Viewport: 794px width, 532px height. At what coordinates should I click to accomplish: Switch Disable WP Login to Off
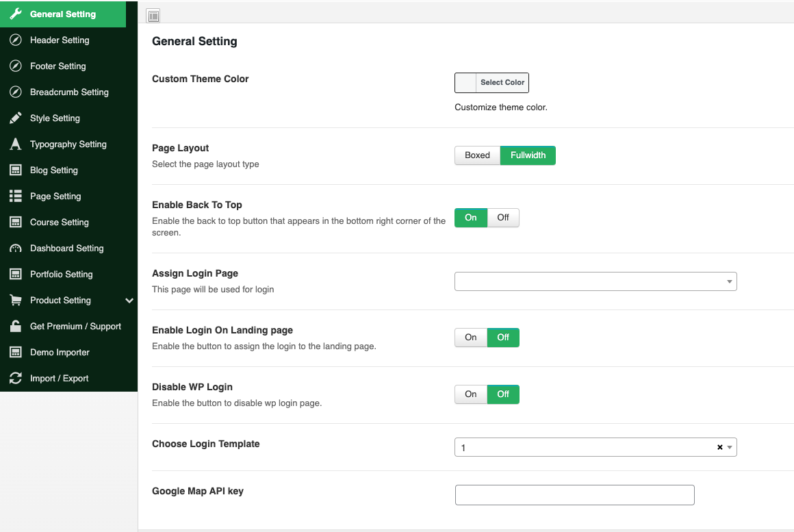coord(503,394)
